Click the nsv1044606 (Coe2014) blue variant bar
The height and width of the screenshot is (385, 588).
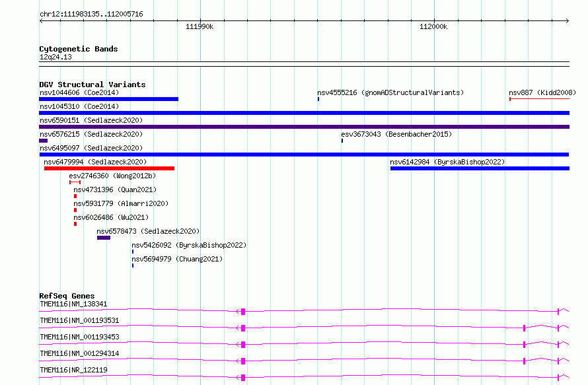tap(109, 99)
